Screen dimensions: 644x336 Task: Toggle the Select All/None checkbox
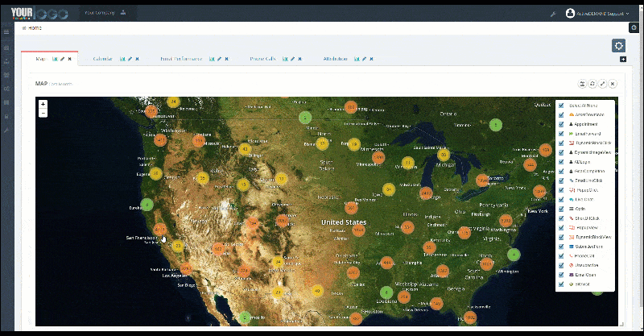[x=561, y=106]
